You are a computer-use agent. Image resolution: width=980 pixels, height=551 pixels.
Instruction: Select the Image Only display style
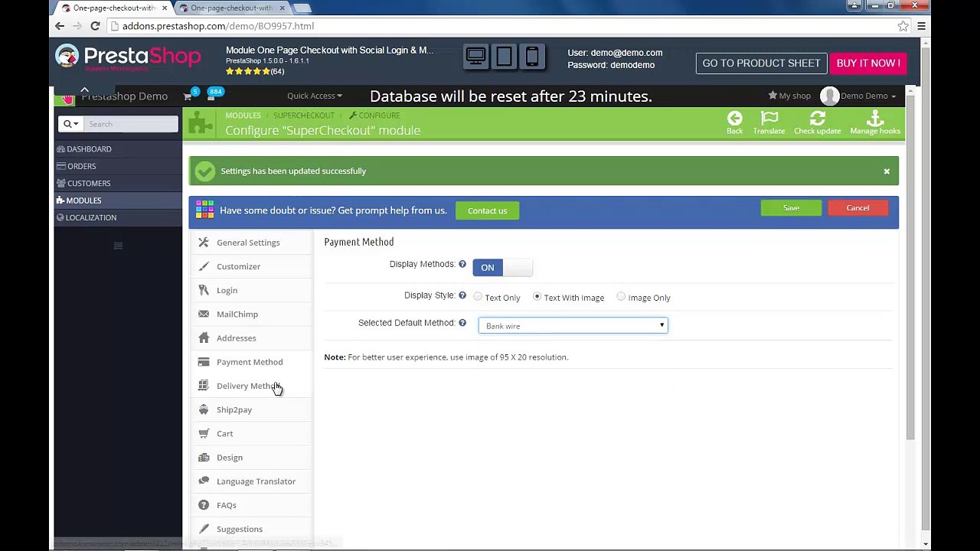tap(621, 297)
